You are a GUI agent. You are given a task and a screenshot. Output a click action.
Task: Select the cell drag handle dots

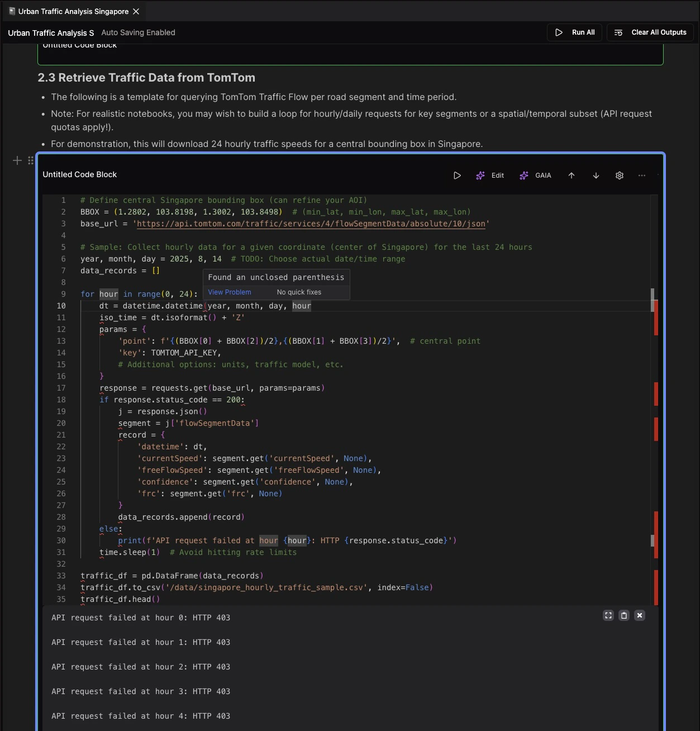(31, 160)
